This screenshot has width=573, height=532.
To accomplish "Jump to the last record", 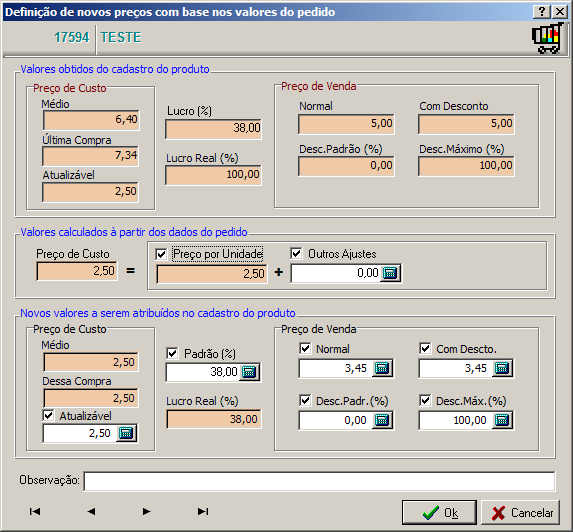I will pos(203,511).
